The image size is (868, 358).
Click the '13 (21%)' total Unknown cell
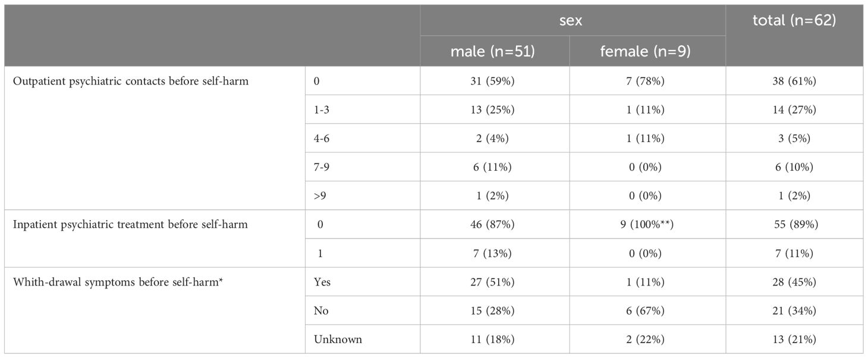[794, 340]
